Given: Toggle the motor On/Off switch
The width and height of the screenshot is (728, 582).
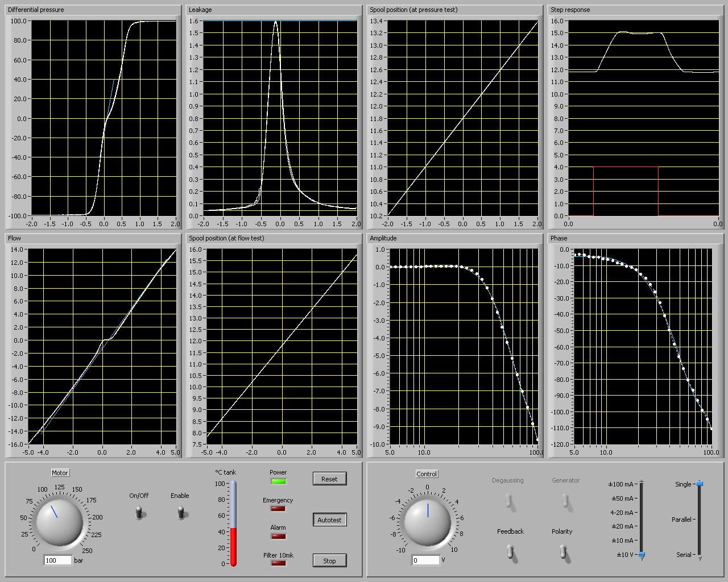Looking at the screenshot, I should pyautogui.click(x=139, y=513).
